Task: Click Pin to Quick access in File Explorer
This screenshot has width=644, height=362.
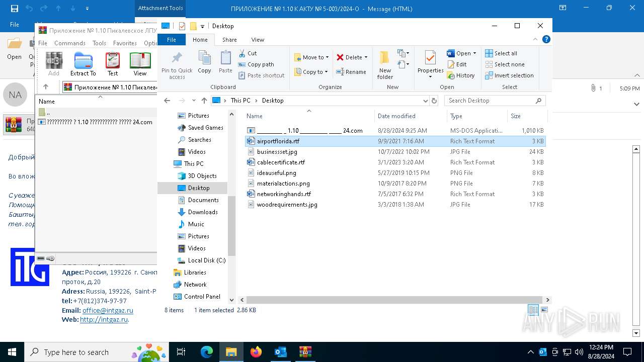Action: [177, 65]
